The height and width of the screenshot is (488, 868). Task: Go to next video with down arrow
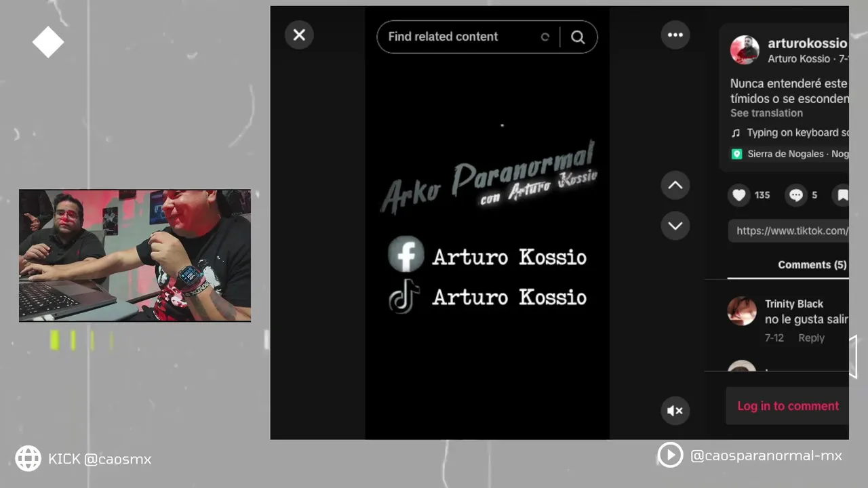pos(675,226)
